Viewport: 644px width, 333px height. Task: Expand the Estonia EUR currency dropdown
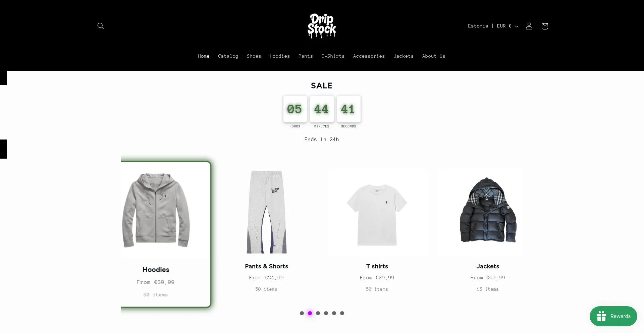pyautogui.click(x=493, y=26)
